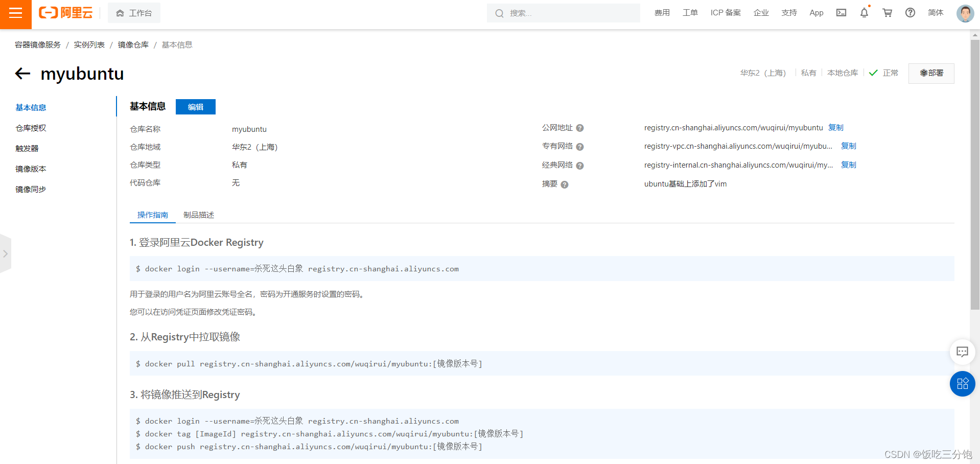
Task: Click the page vertical scrollbar
Action: (x=975, y=174)
